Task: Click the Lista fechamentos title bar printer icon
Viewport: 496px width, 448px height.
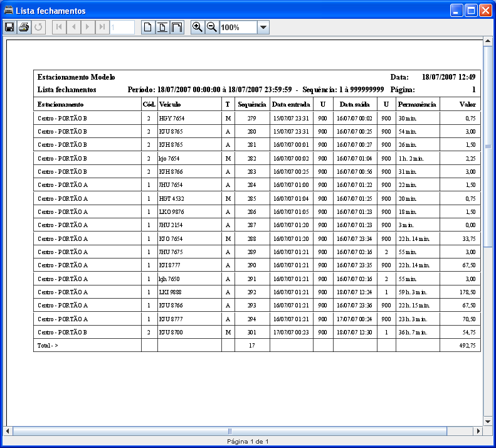Action: (x=9, y=10)
